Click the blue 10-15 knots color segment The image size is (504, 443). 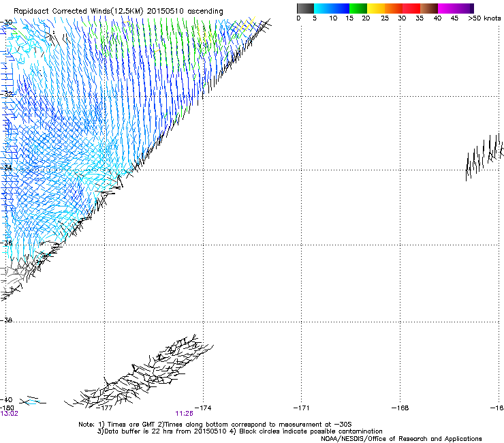(x=340, y=8)
